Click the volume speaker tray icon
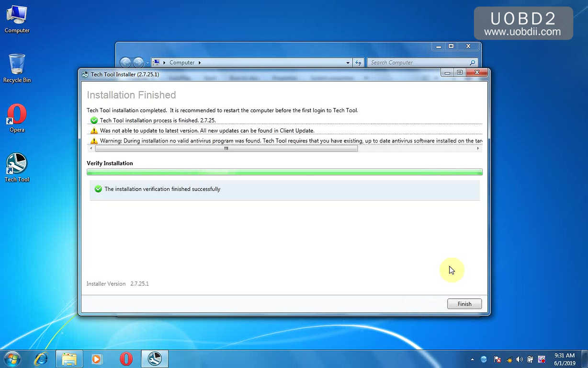This screenshot has width=588, height=368. point(520,359)
